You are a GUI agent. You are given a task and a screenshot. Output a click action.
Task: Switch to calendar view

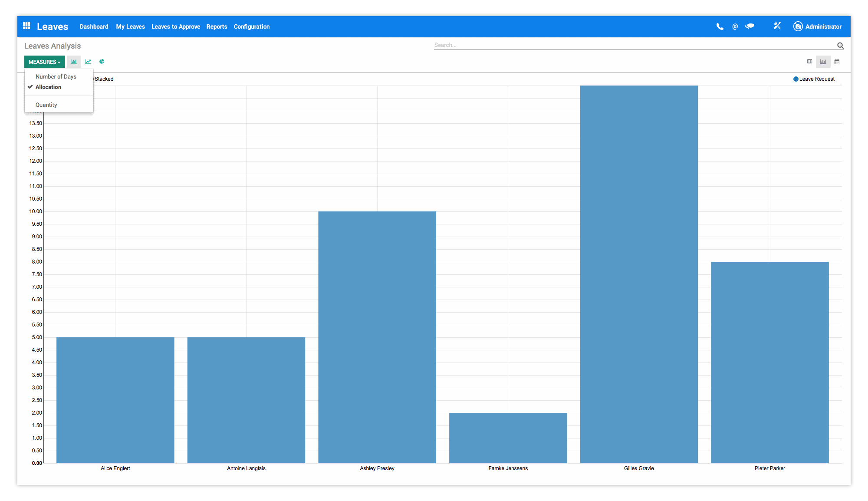coord(837,62)
